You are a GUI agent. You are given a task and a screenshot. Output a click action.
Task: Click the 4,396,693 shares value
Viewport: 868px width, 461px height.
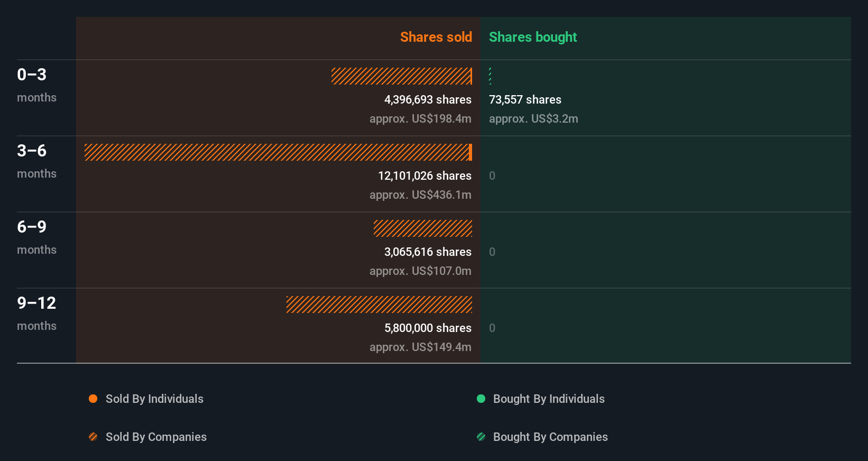[x=428, y=99]
